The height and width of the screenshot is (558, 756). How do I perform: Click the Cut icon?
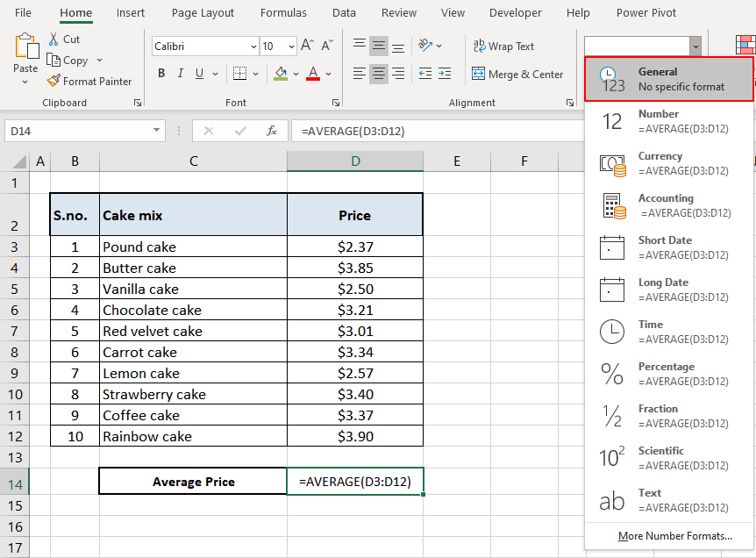pos(53,39)
